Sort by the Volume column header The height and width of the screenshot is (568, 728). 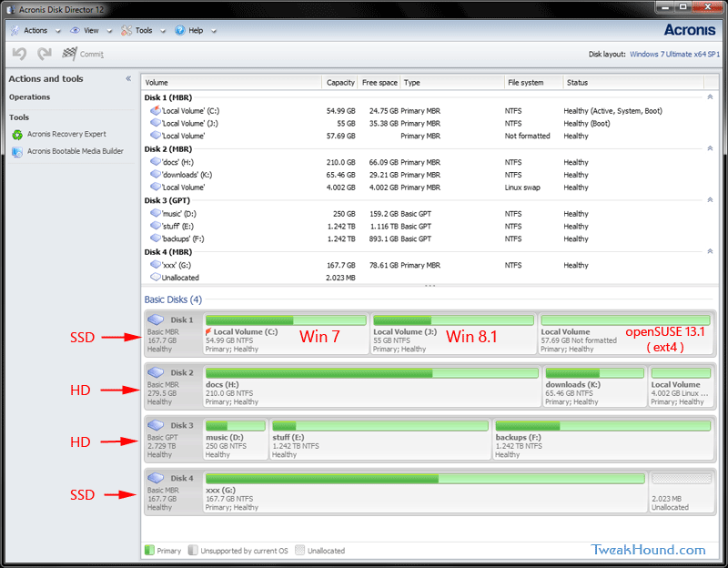pyautogui.click(x=232, y=83)
